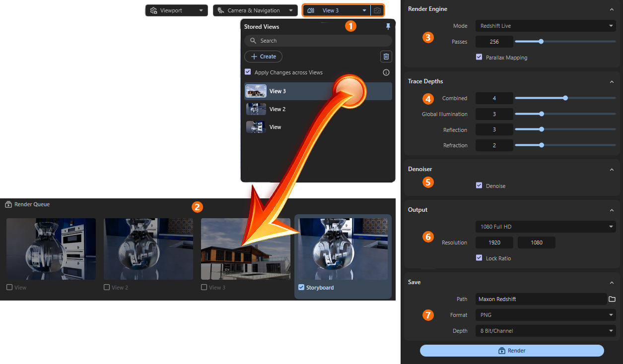
Task: Click the search magnifier icon
Action: point(253,41)
